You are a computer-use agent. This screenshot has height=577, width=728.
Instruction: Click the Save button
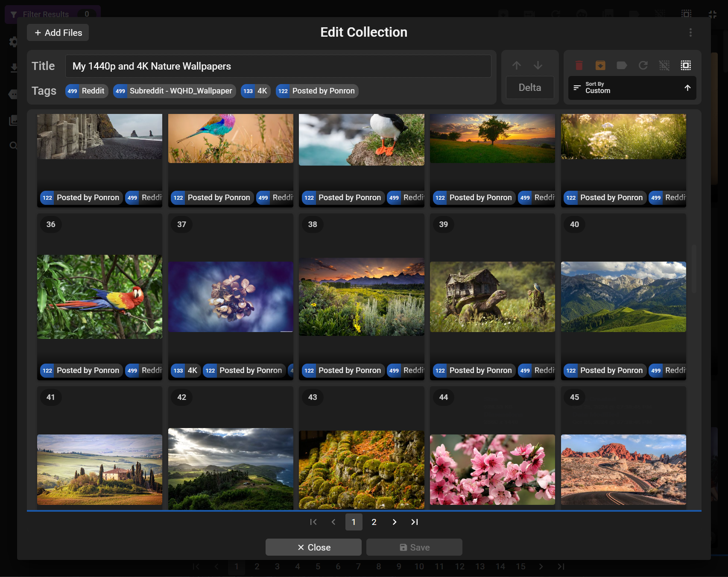[414, 547]
